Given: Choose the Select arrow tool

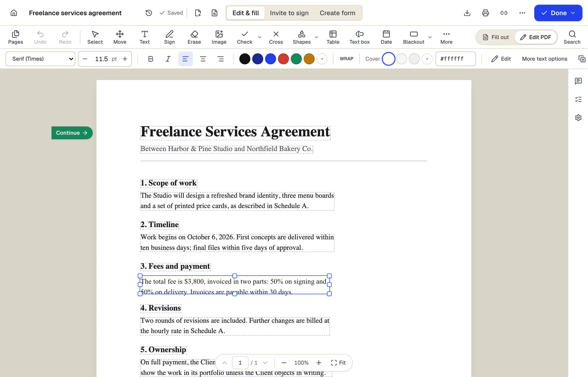Looking at the screenshot, I should click(95, 37).
